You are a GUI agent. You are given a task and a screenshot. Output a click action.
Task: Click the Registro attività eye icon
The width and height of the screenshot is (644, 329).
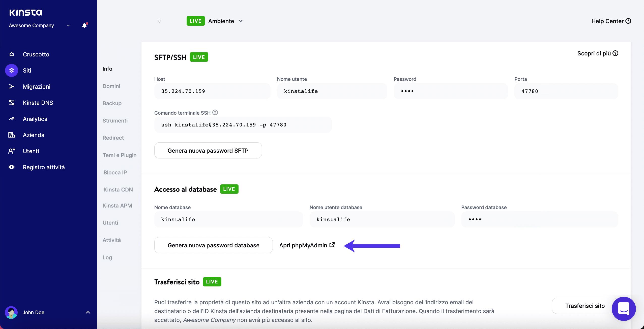(11, 167)
